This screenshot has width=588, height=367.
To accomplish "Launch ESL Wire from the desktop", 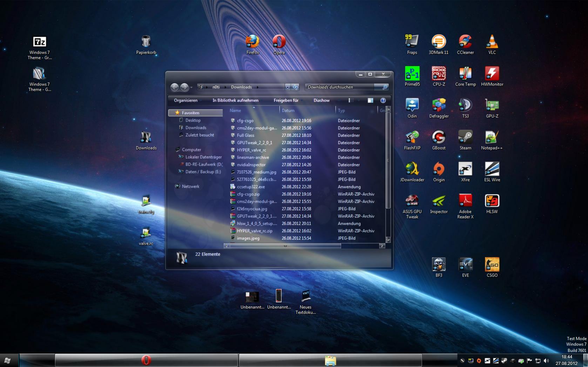I will point(492,172).
